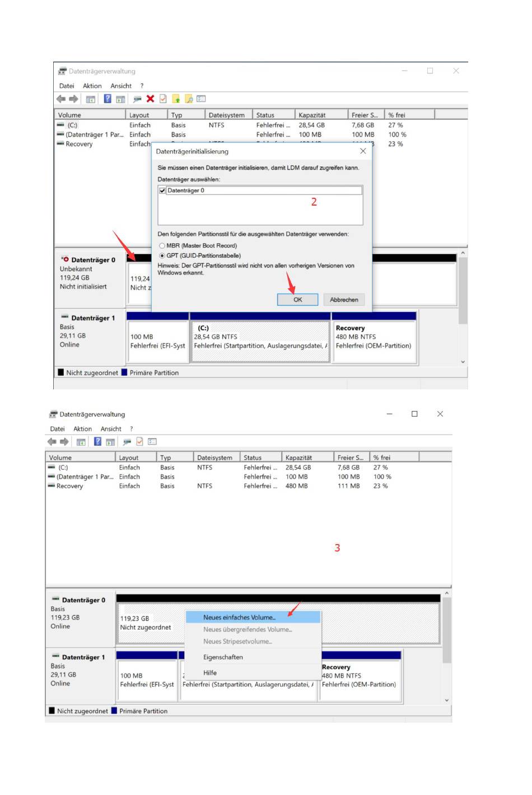The width and height of the screenshot is (532, 795).
Task: Click the drive refresh icon in upper toolbar
Action: coord(137,99)
